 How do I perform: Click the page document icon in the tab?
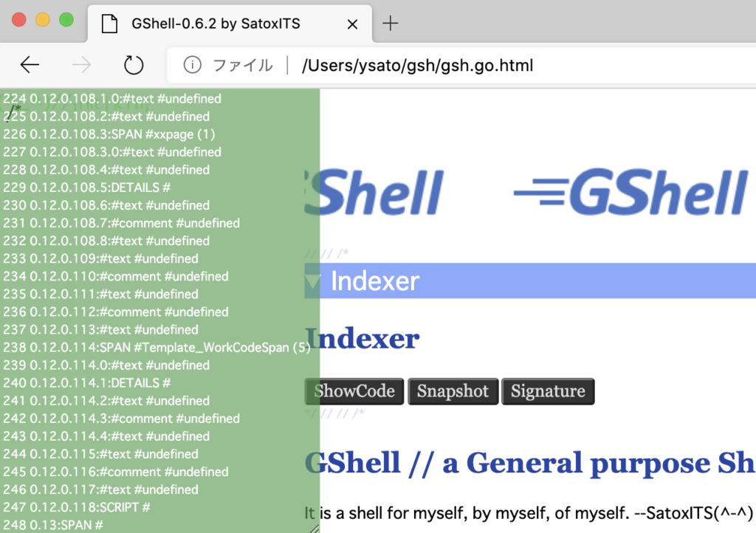110,24
